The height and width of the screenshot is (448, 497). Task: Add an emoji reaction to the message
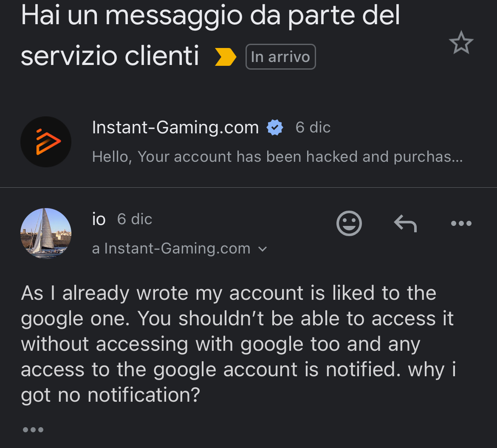coord(349,223)
